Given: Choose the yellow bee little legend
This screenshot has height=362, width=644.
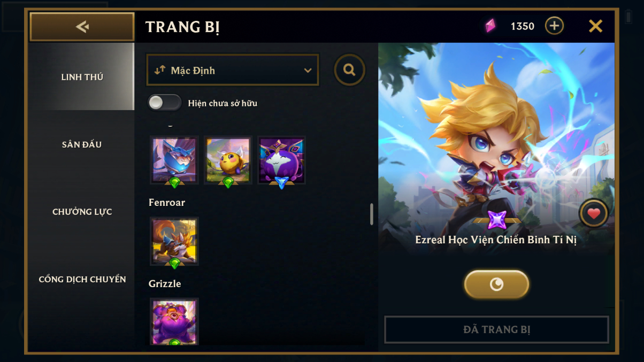Looking at the screenshot, I should (x=228, y=160).
